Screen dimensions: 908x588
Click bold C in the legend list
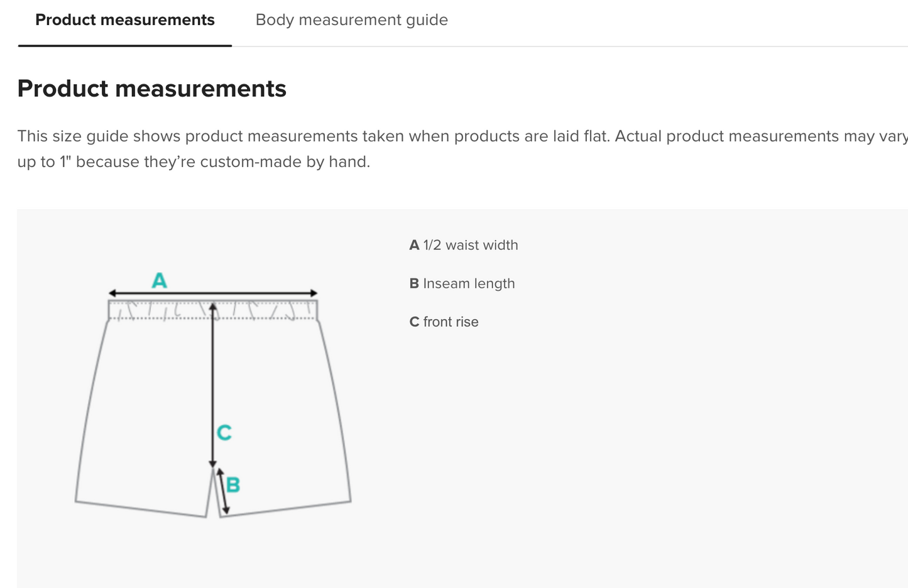tap(414, 322)
